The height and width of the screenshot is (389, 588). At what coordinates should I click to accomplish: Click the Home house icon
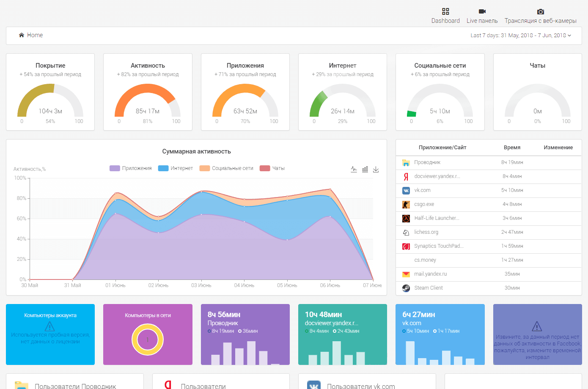pyautogui.click(x=22, y=35)
